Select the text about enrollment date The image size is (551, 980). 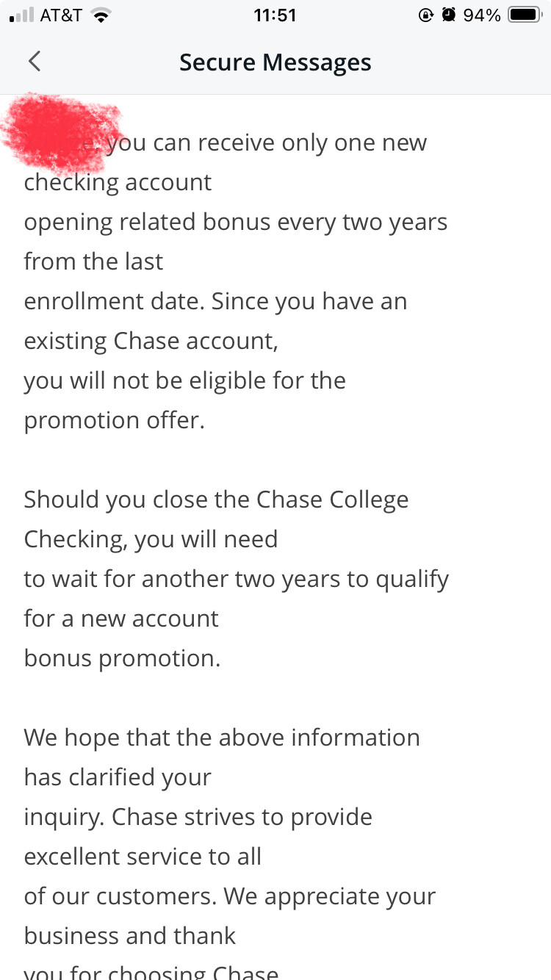pyautogui.click(x=215, y=300)
